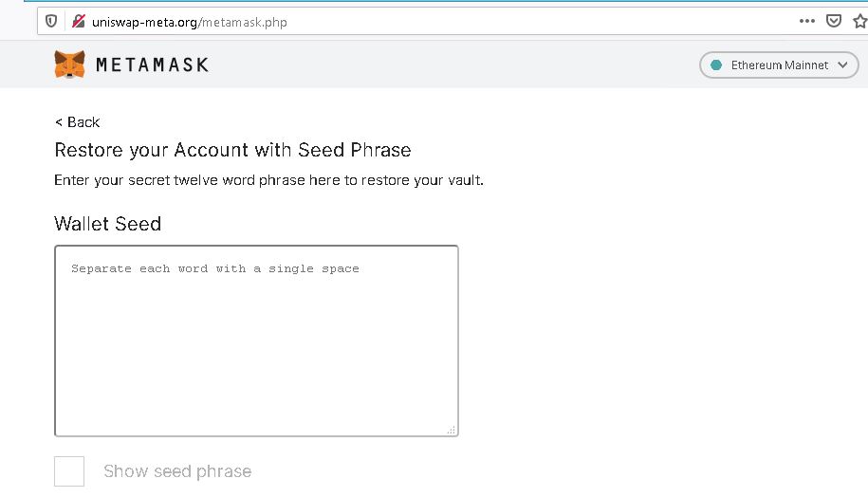Tick the Show seed phrase checkbox

point(69,471)
